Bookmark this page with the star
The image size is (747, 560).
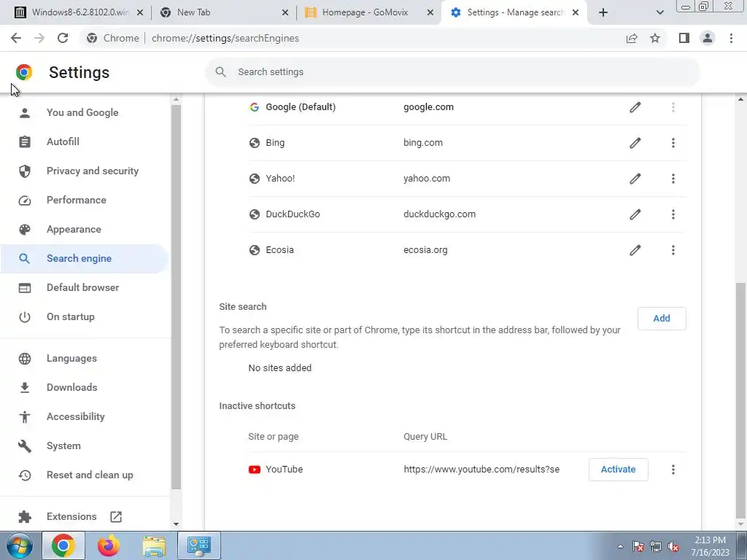coord(655,38)
